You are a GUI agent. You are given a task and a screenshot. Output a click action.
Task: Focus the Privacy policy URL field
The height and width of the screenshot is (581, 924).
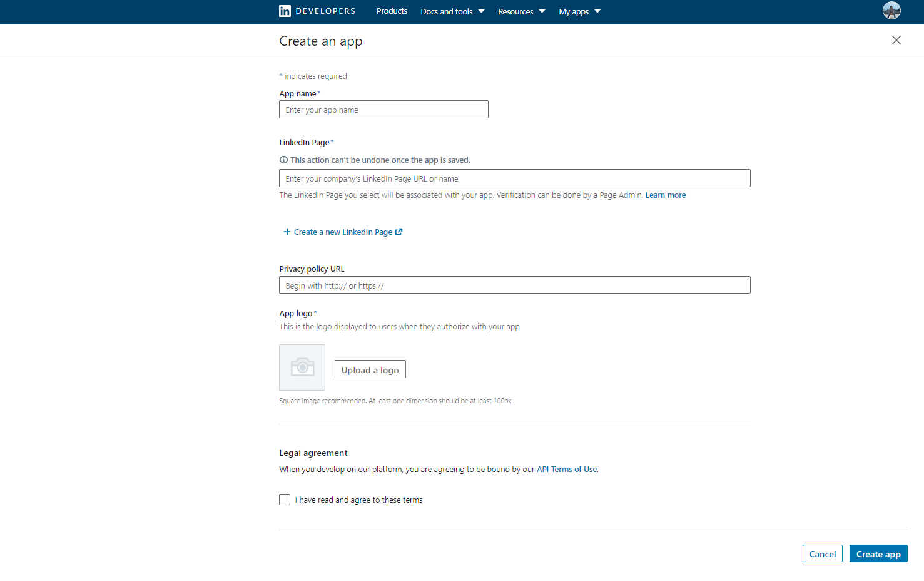tap(515, 285)
